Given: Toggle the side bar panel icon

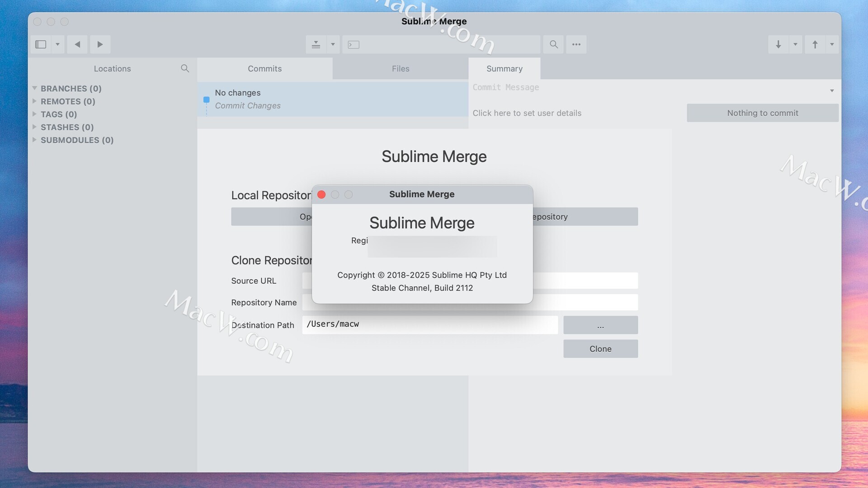Looking at the screenshot, I should pos(41,44).
